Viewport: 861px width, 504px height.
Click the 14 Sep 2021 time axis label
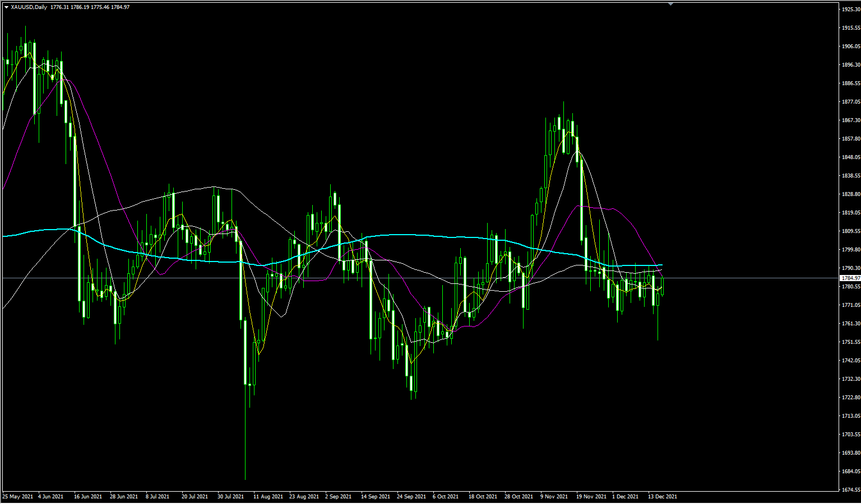click(x=376, y=497)
